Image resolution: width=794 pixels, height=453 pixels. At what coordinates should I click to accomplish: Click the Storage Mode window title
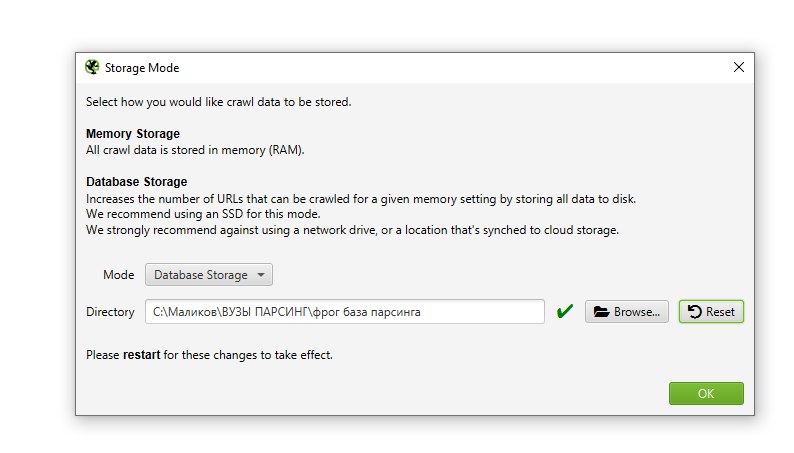(142, 68)
